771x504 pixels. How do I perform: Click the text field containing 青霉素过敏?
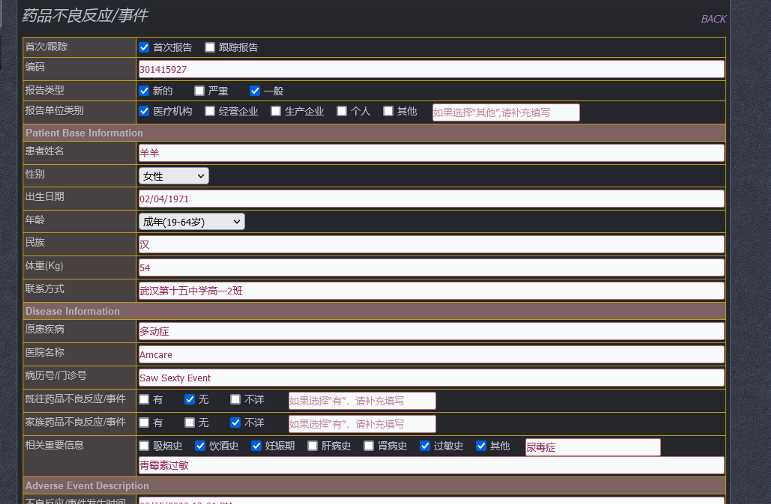(x=430, y=465)
